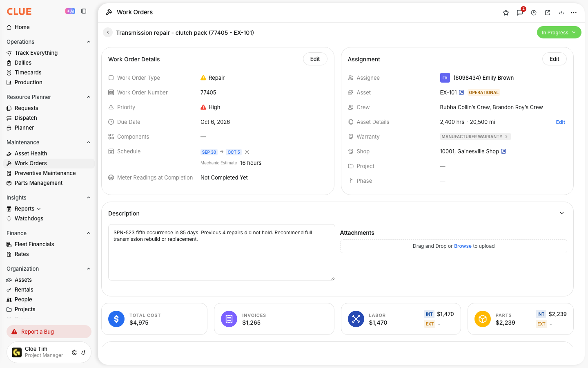Edit Work Order Details

tap(315, 59)
